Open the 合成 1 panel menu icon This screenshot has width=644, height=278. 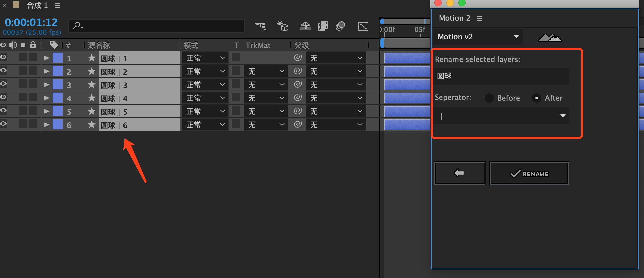click(57, 6)
